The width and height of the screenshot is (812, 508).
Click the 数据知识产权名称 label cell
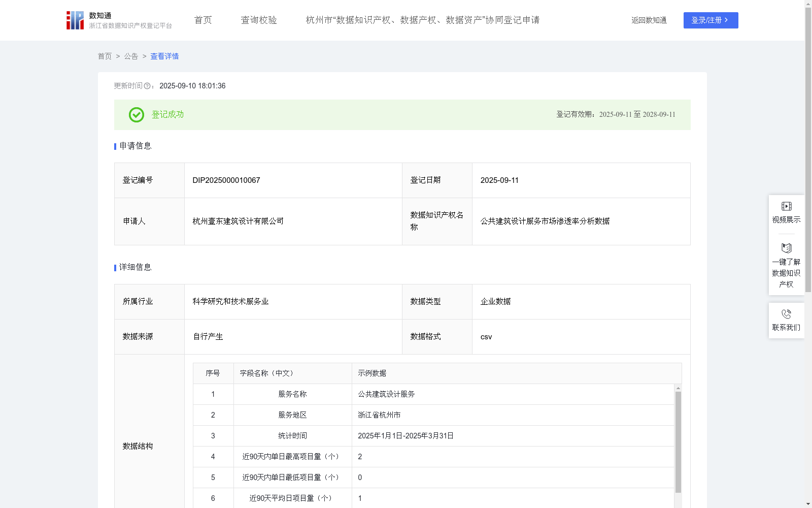(x=437, y=221)
